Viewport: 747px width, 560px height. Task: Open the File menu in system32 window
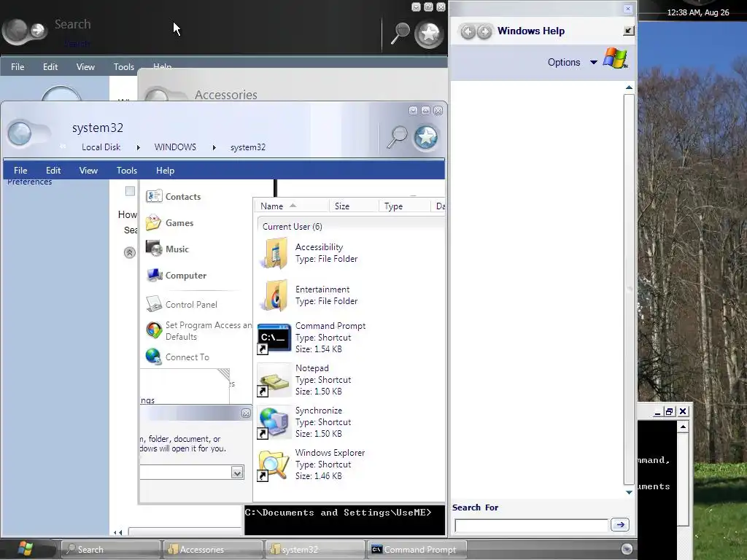tap(20, 171)
